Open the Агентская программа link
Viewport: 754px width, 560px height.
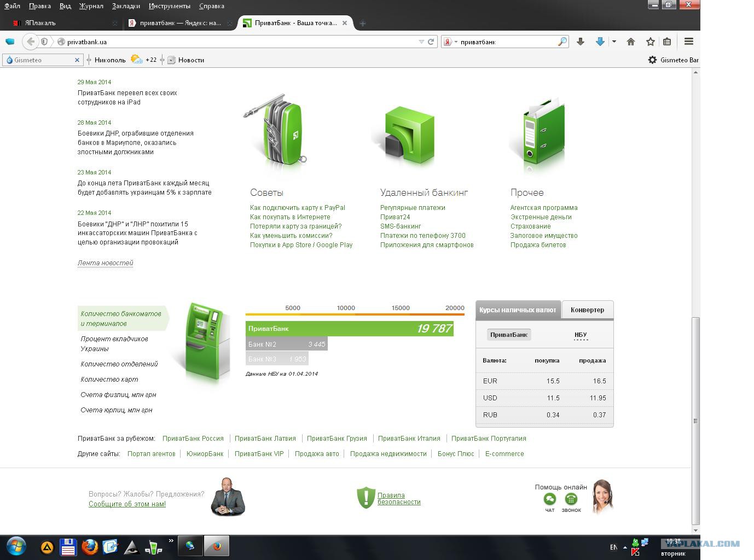[544, 207]
